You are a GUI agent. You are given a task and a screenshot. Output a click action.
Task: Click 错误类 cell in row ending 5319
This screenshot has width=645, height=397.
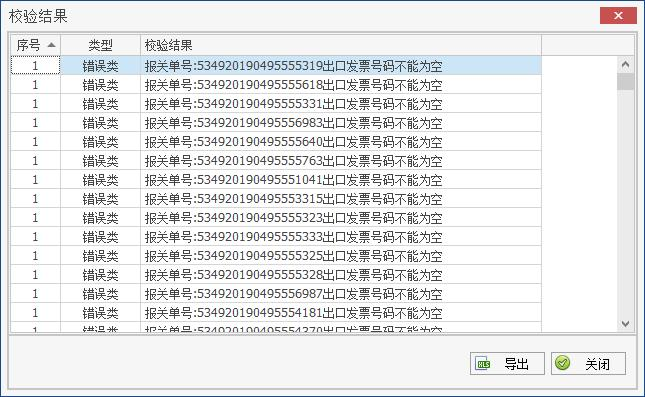tap(100, 65)
